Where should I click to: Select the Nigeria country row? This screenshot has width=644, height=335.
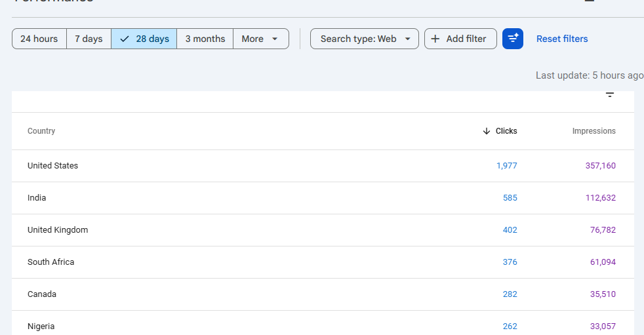click(x=41, y=326)
